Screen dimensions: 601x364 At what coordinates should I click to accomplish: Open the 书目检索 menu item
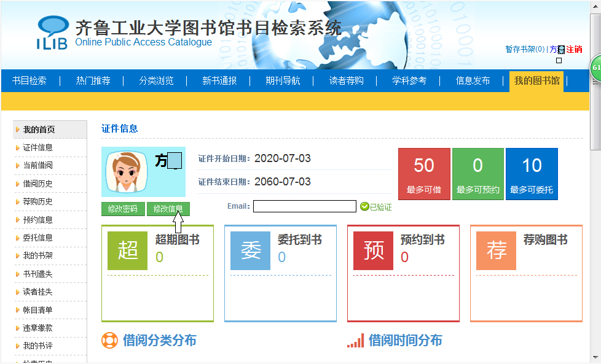pos(29,80)
